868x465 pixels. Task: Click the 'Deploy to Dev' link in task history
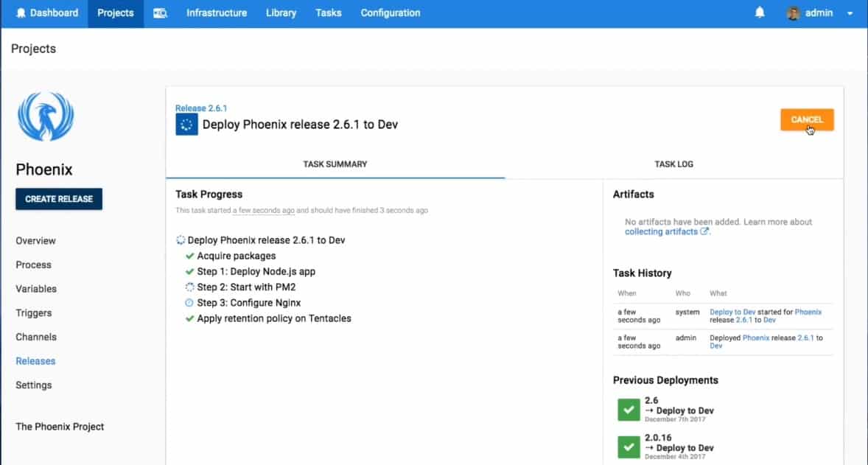(x=732, y=312)
